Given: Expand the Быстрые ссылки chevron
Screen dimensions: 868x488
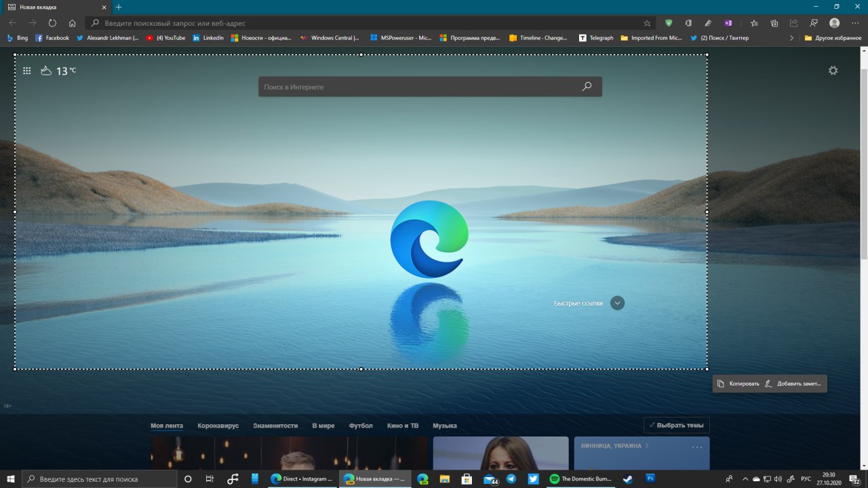Looking at the screenshot, I should click(x=617, y=303).
